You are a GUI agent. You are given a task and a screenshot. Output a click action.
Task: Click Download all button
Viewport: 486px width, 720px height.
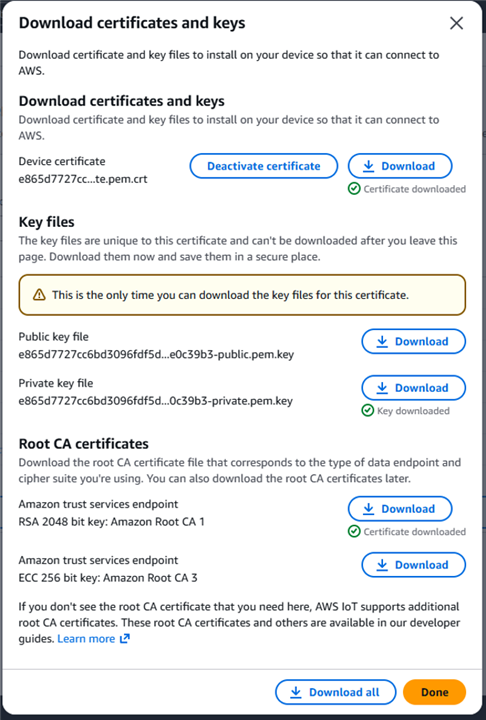335,692
